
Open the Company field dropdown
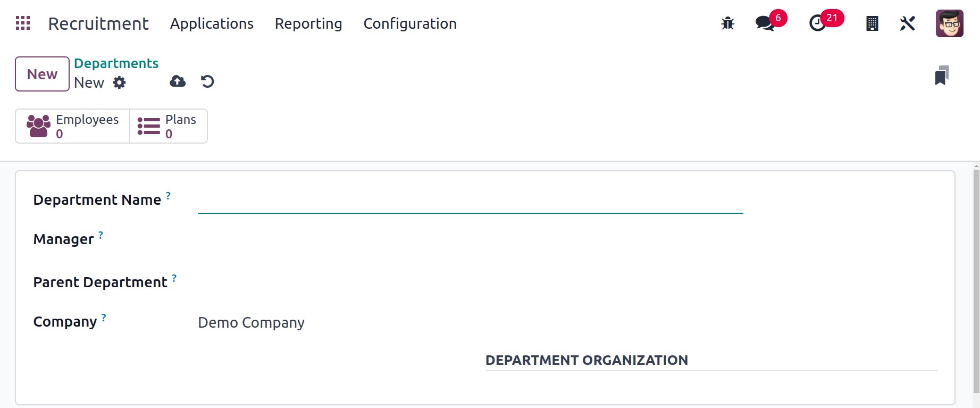[471, 322]
